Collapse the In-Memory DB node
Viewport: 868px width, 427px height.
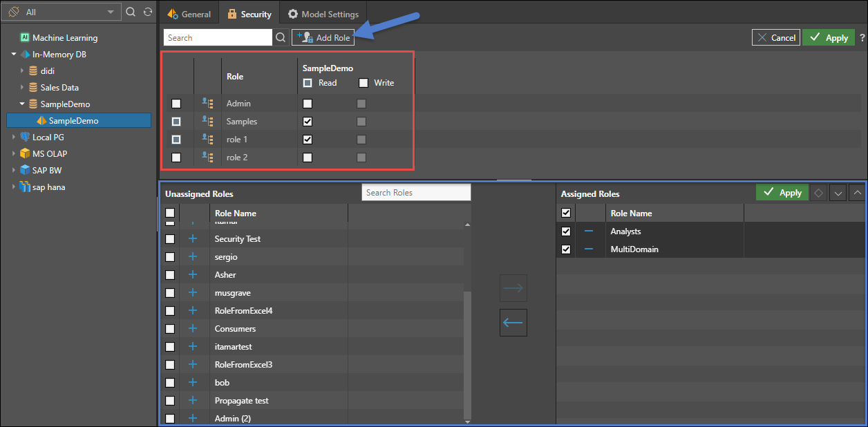point(14,55)
